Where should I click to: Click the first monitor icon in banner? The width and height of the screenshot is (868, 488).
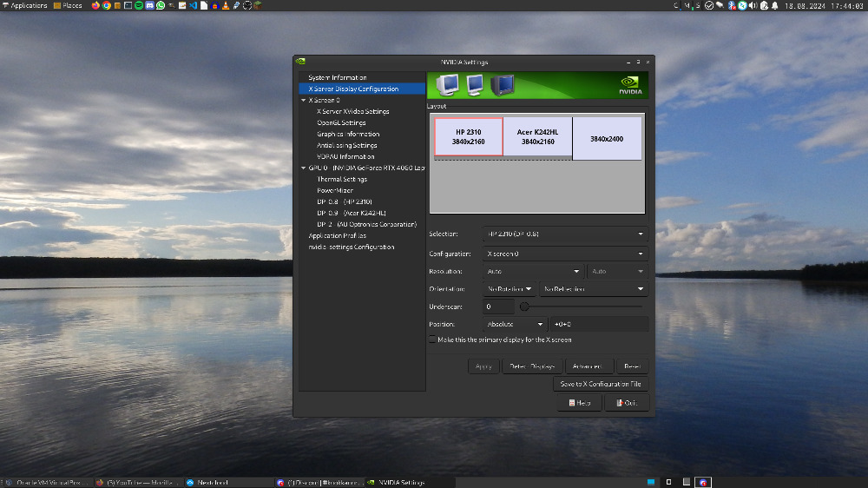447,85
